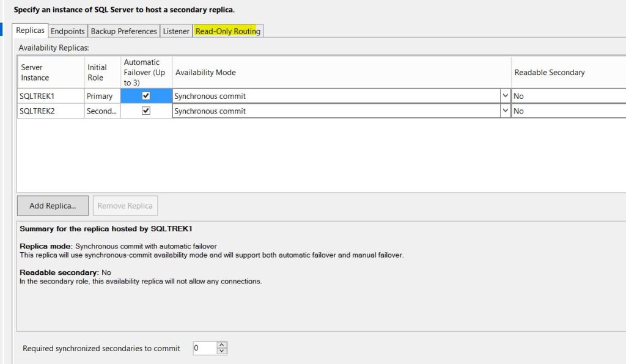Select the Replicas tab
Viewport: 626px width, 364px height.
(30, 31)
